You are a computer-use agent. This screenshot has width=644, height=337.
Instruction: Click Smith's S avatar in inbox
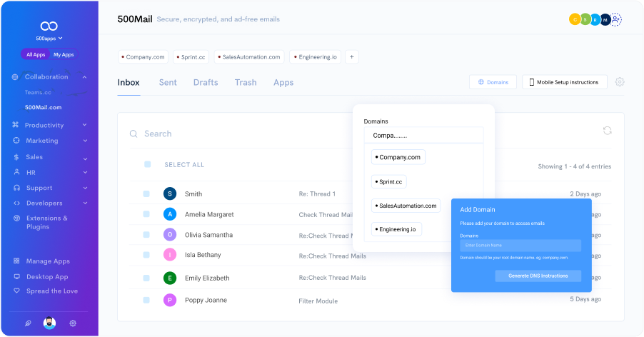coord(170,193)
